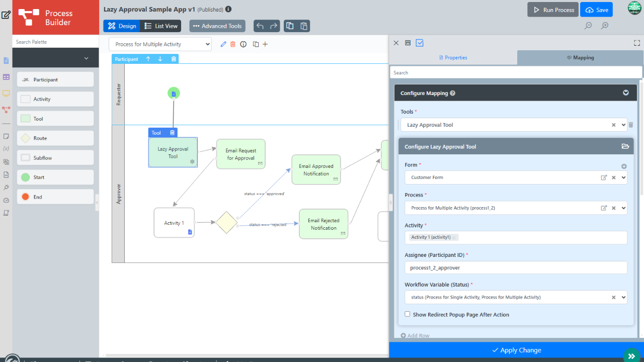Open Workflow Variable Status dropdown
Screen dimensions: 644x362
pos(624,297)
